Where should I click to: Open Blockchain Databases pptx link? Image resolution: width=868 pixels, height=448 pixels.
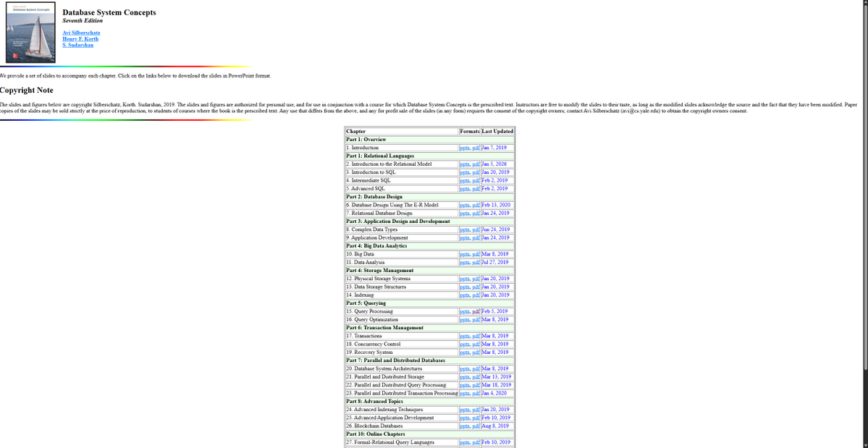pos(465,426)
